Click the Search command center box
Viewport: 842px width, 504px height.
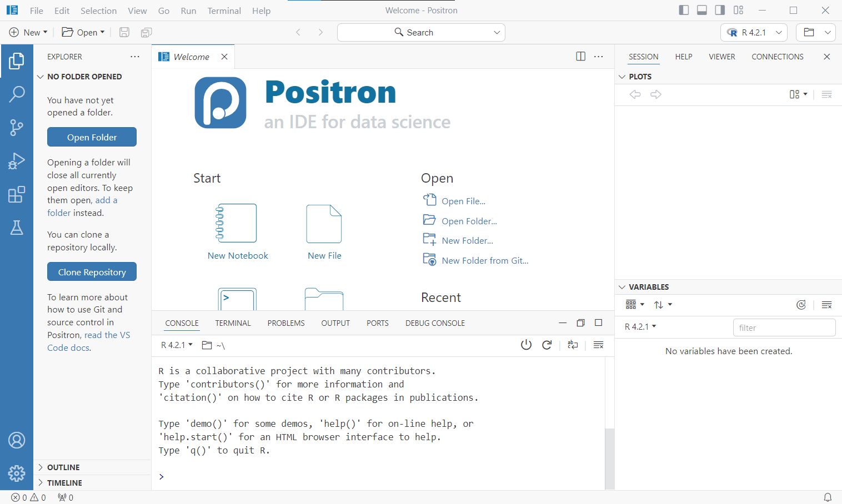coord(421,32)
